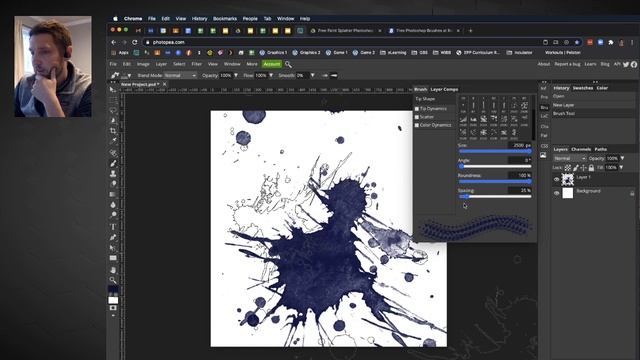
Task: Open the Cha side panel icon
Action: coord(544,127)
